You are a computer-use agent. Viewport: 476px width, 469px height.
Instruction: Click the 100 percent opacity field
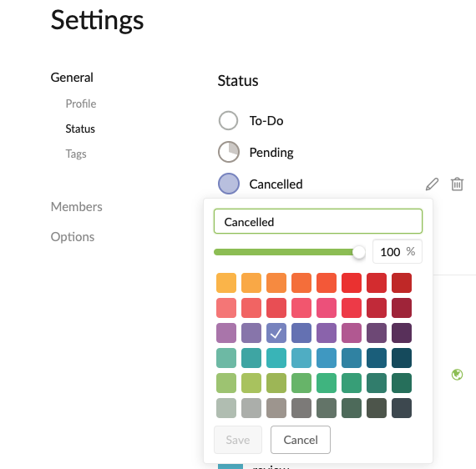398,251
